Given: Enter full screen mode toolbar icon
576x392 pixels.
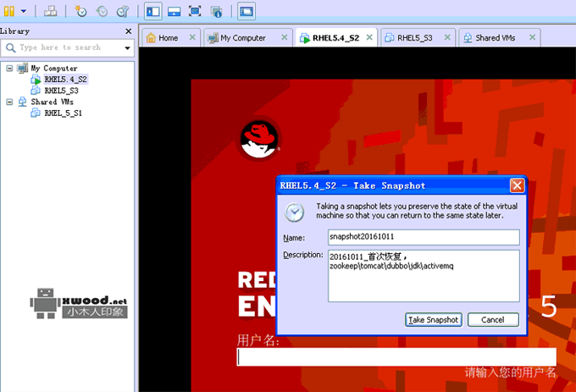Looking at the screenshot, I should click(x=195, y=11).
